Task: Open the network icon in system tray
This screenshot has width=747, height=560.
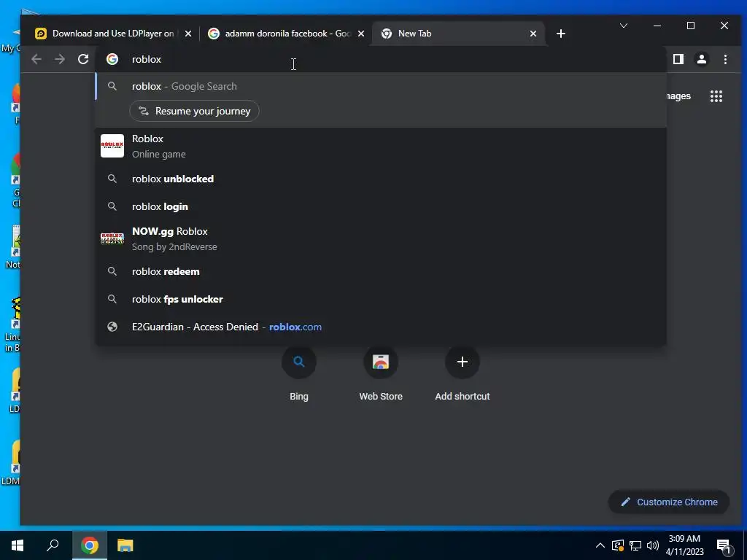Action: pyautogui.click(x=635, y=545)
